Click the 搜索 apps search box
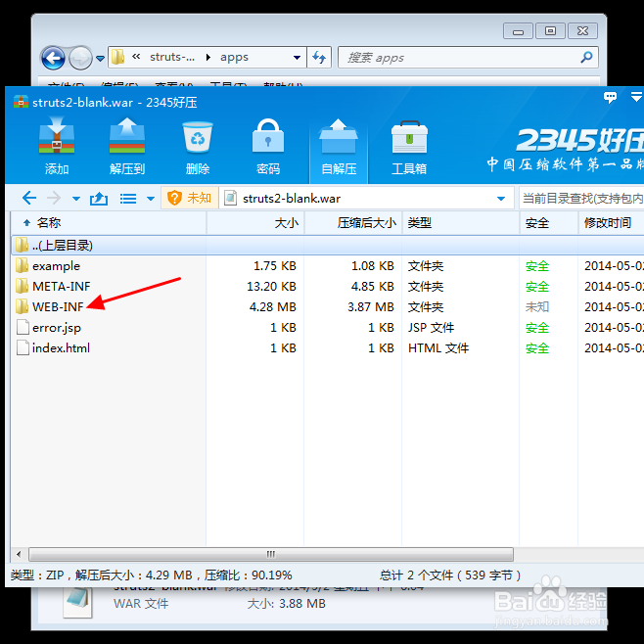The image size is (644, 644). click(x=468, y=57)
